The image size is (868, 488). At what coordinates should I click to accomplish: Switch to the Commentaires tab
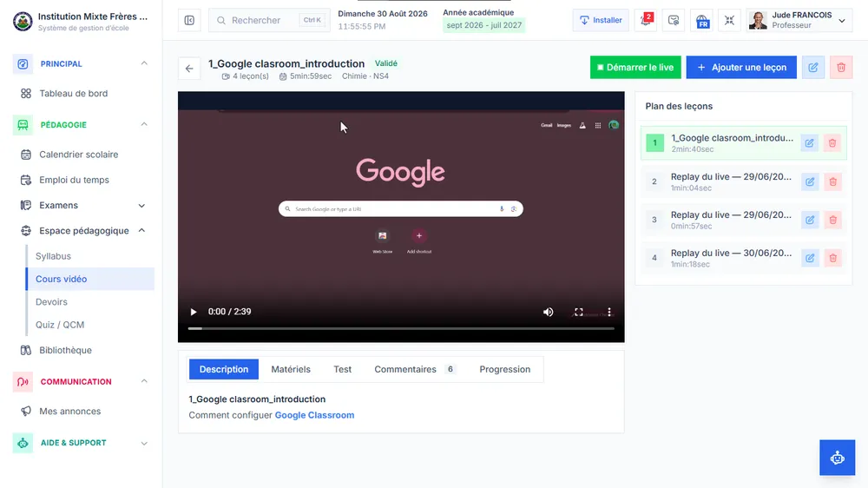click(415, 369)
